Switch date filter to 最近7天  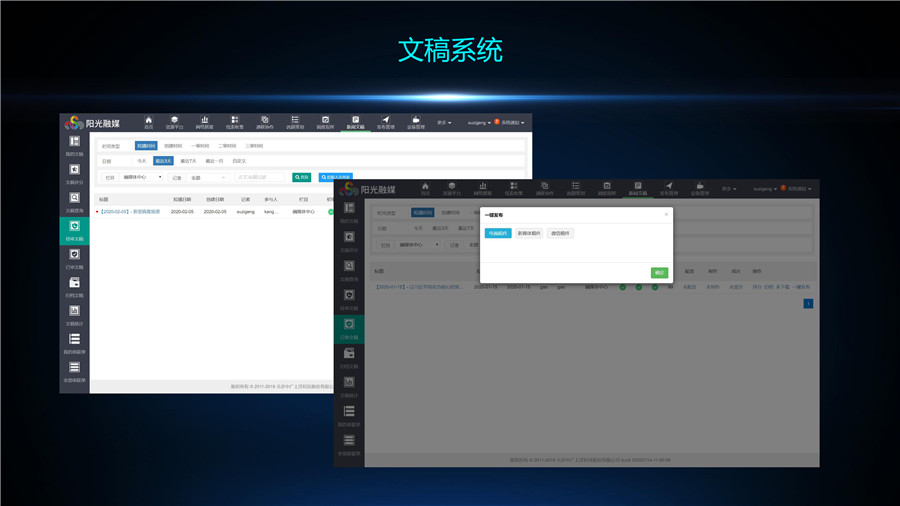188,160
